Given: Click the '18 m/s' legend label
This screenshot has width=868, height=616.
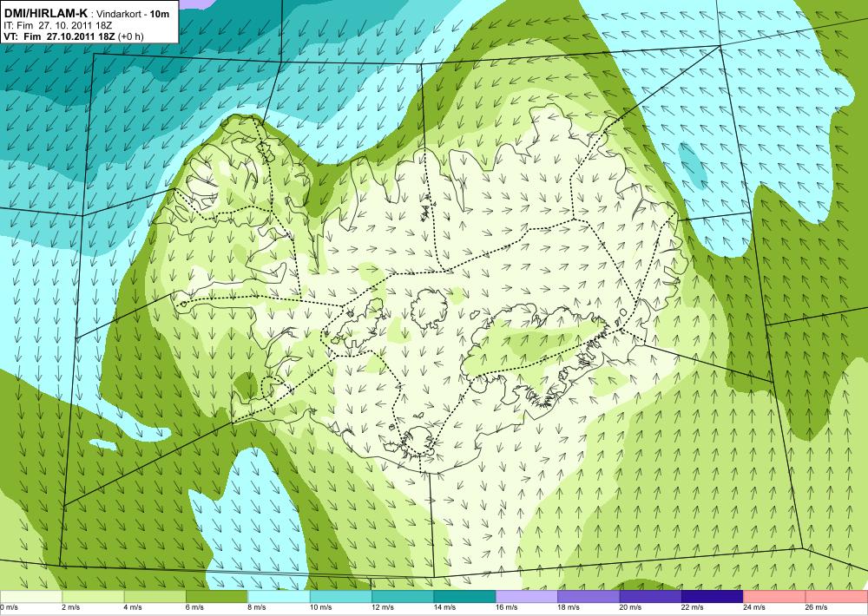Looking at the screenshot, I should point(569,607).
